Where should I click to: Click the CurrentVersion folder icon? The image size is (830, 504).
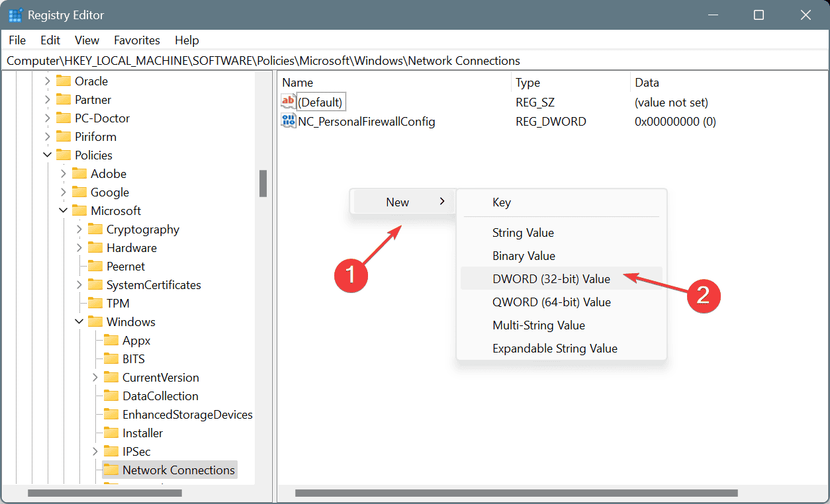[x=111, y=377]
